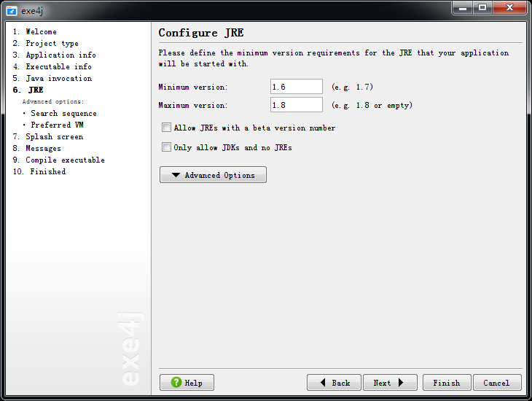Click the Configure JRE heading
532x401 pixels.
[201, 33]
